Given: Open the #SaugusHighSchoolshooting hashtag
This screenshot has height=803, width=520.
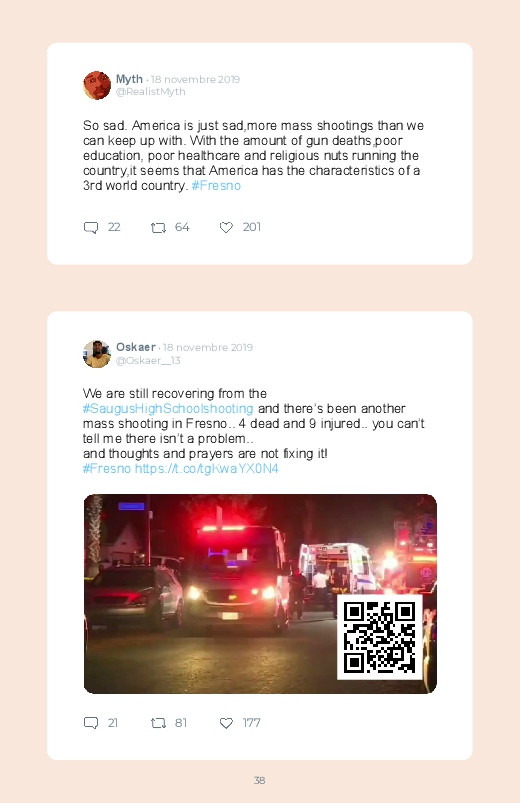Looking at the screenshot, I should coord(168,409).
